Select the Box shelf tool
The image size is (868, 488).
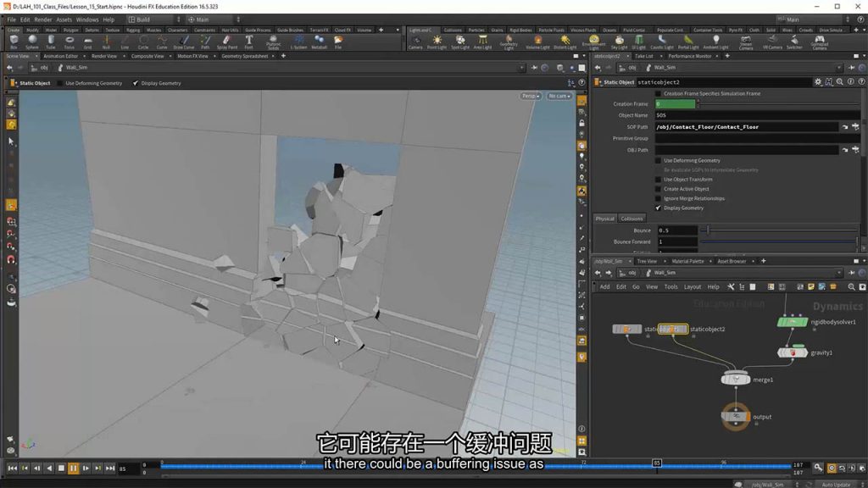pos(14,42)
